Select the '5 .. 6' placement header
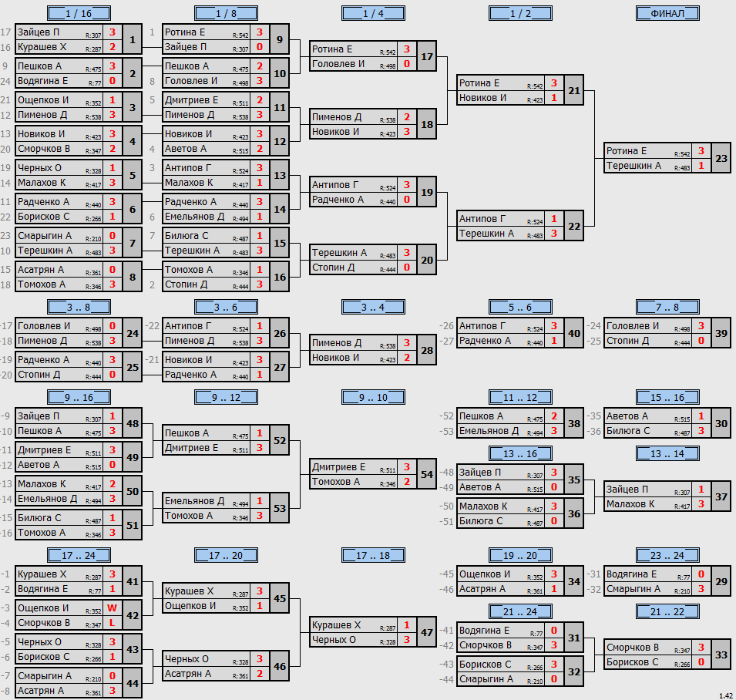This screenshot has width=736, height=700. (x=520, y=307)
